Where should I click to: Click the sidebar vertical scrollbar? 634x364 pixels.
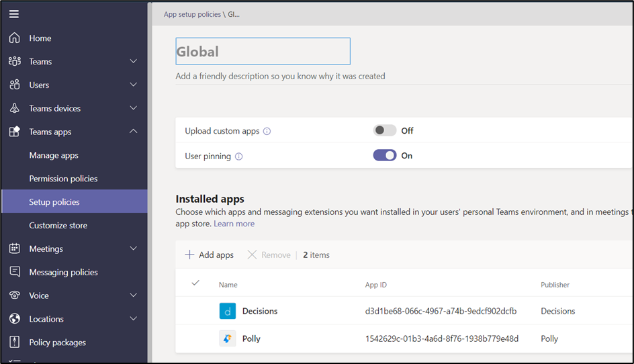(x=150, y=182)
